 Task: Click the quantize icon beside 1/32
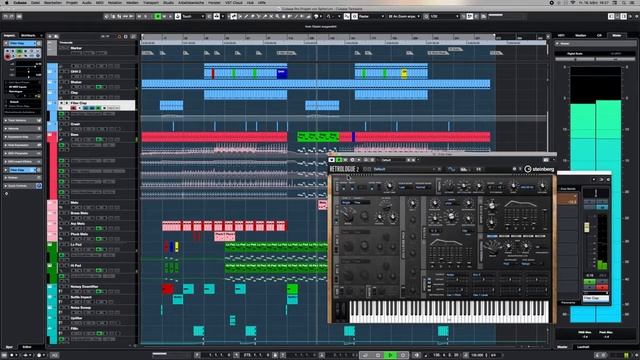click(426, 16)
